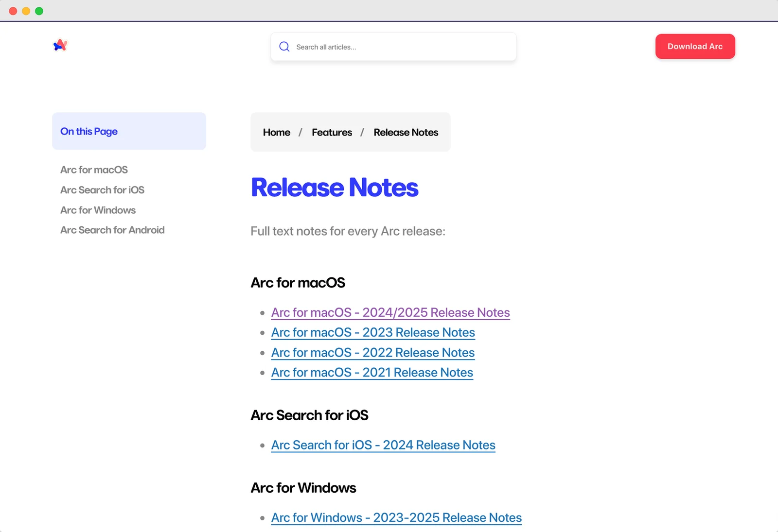Click the Arc for Windows section heading
This screenshot has width=778, height=532.
point(303,488)
